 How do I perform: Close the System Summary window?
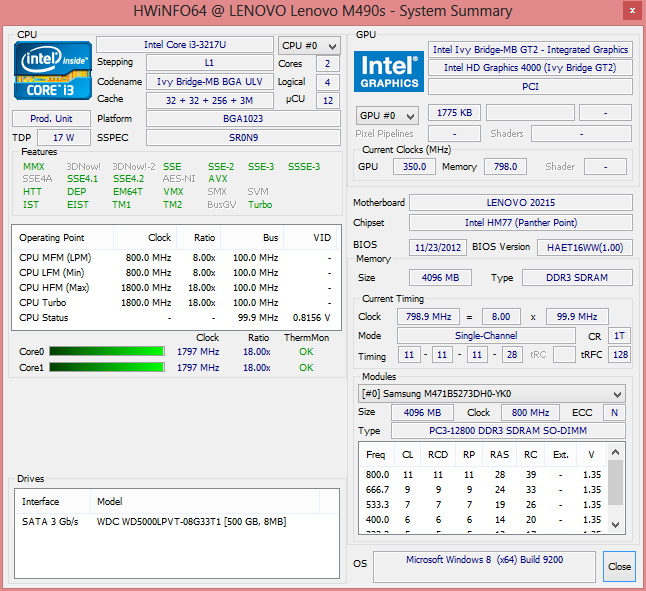619,566
